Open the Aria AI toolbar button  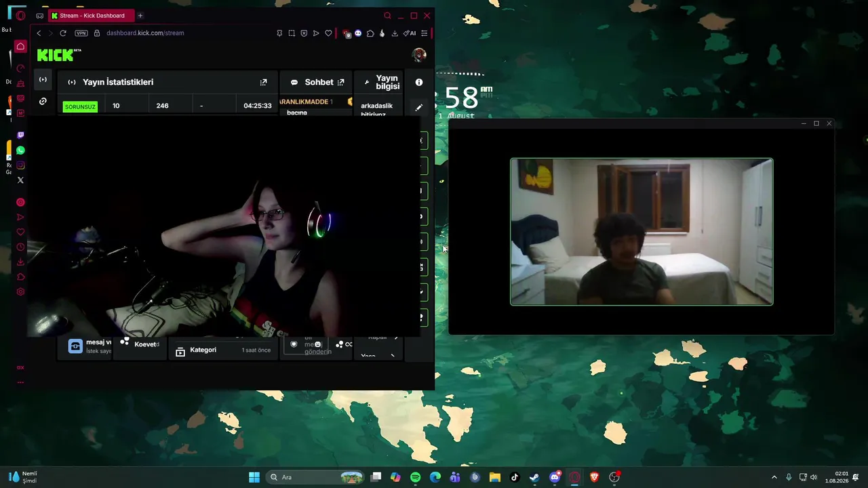tap(410, 33)
